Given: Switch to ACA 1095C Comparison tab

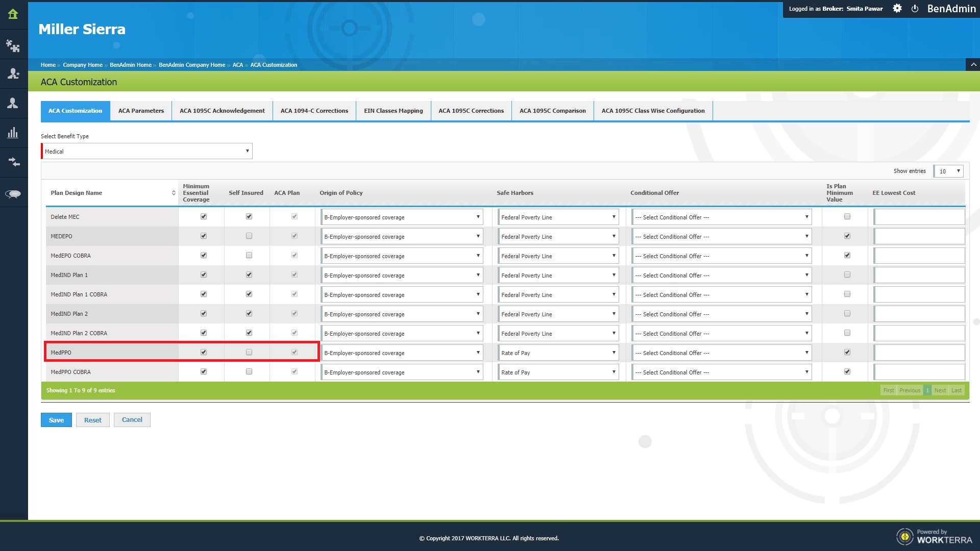Looking at the screenshot, I should pos(553,111).
